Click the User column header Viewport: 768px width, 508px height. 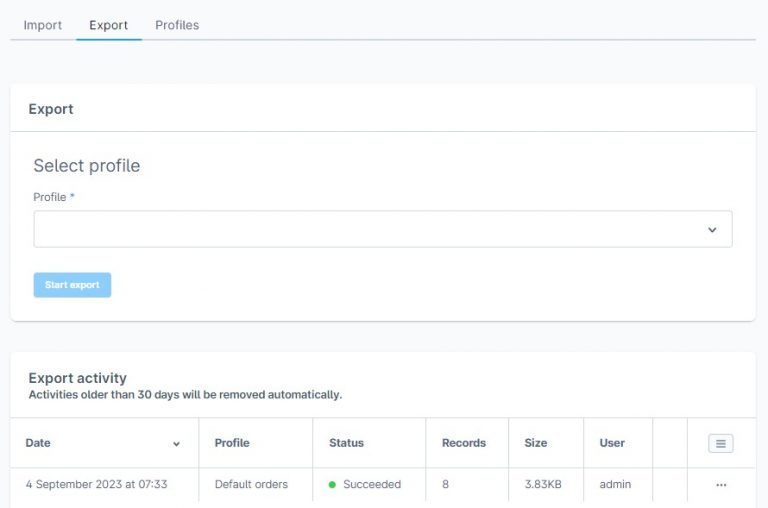612,443
